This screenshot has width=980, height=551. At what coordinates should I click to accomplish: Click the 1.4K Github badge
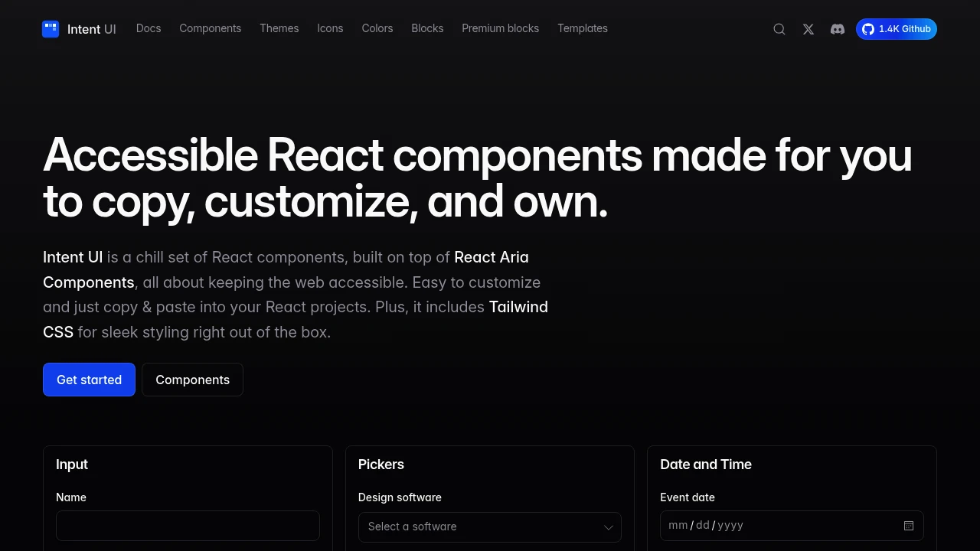tap(897, 29)
